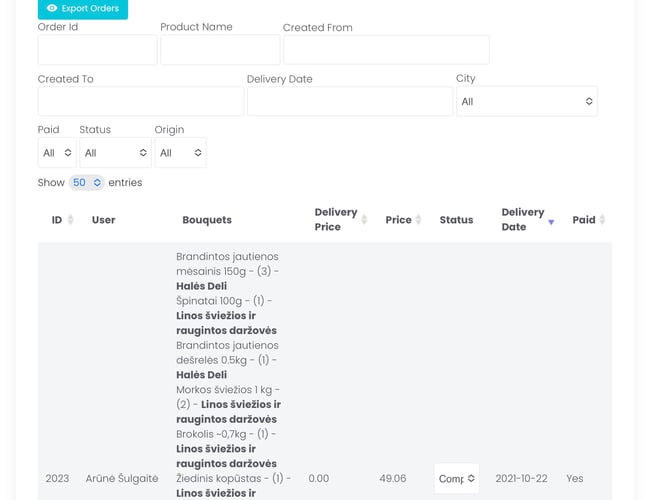Open order 2023 status dropdown
650x500 pixels.
456,479
